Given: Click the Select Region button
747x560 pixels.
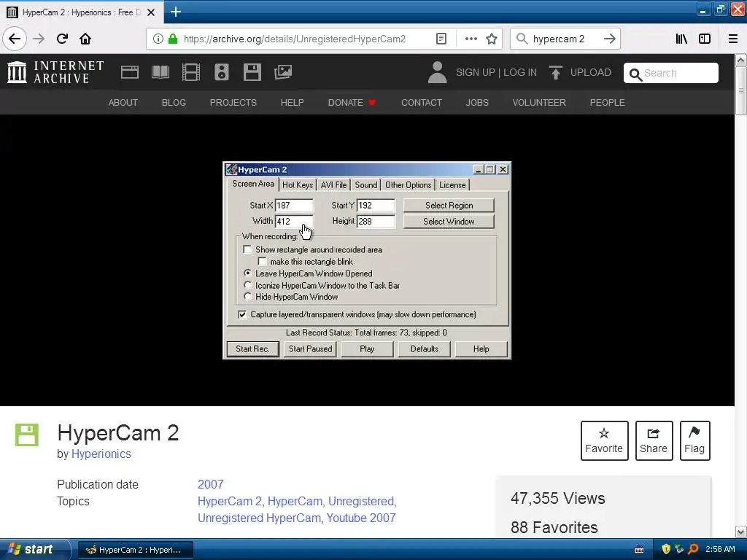Looking at the screenshot, I should point(449,205).
